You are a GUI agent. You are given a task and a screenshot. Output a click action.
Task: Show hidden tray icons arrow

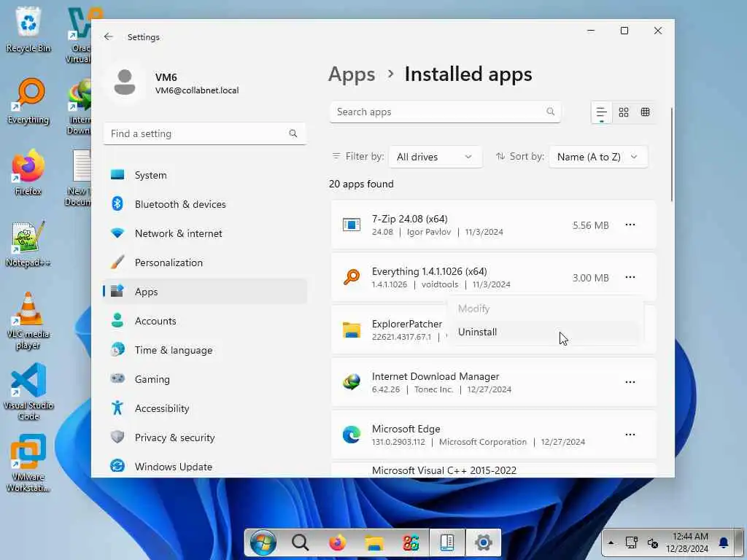pos(611,542)
